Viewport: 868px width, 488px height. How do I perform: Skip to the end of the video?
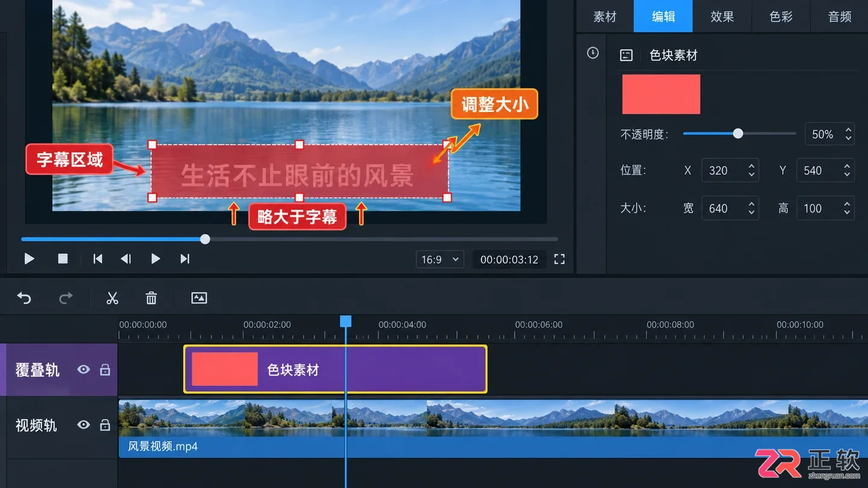point(185,259)
